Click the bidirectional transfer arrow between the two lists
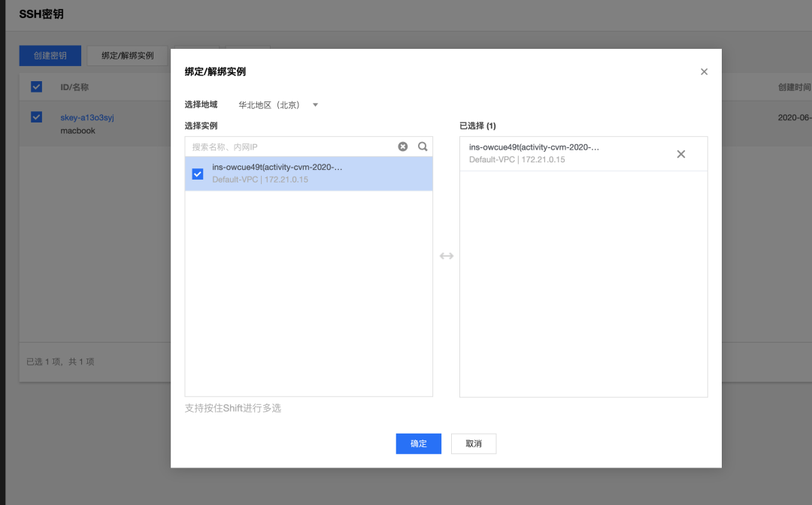The height and width of the screenshot is (505, 812). point(447,256)
